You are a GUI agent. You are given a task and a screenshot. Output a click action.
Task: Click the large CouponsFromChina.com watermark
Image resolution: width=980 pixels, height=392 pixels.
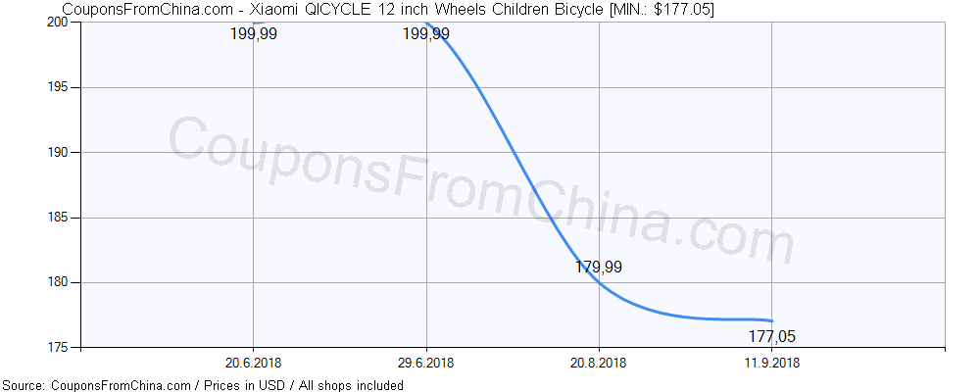[x=480, y=191]
